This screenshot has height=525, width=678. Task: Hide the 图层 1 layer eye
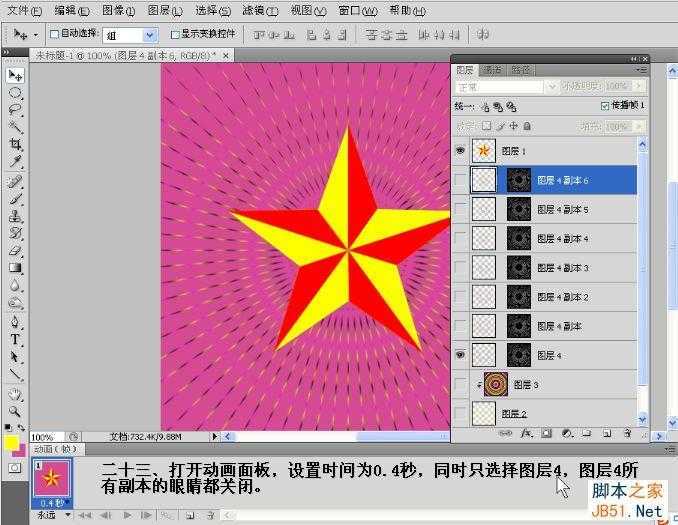pos(461,150)
